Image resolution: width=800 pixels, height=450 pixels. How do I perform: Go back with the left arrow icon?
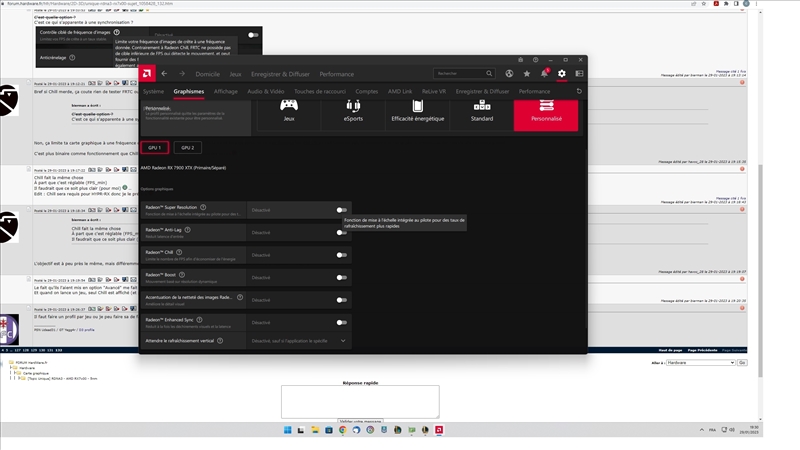coord(164,73)
